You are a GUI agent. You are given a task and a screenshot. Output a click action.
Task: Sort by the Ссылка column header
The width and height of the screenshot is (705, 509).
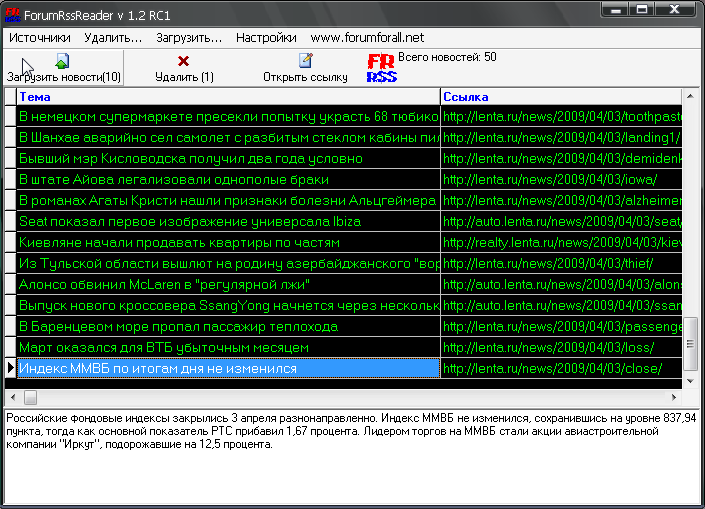point(561,97)
